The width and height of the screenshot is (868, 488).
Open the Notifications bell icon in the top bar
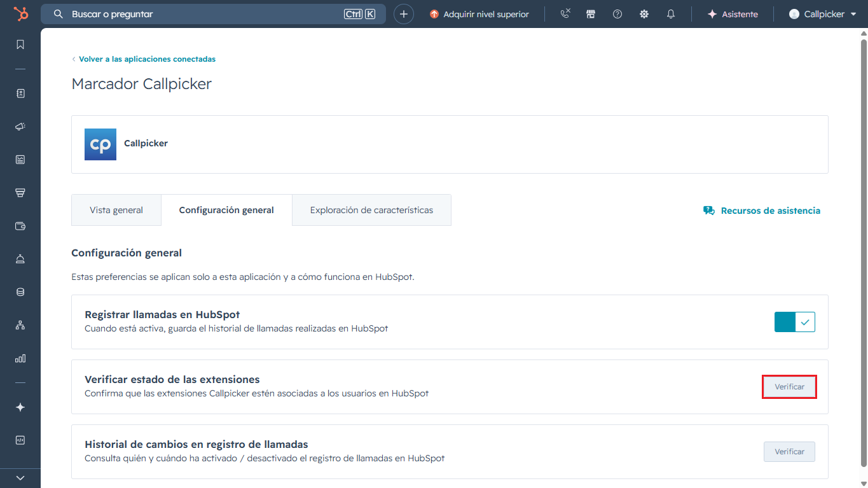click(x=671, y=14)
